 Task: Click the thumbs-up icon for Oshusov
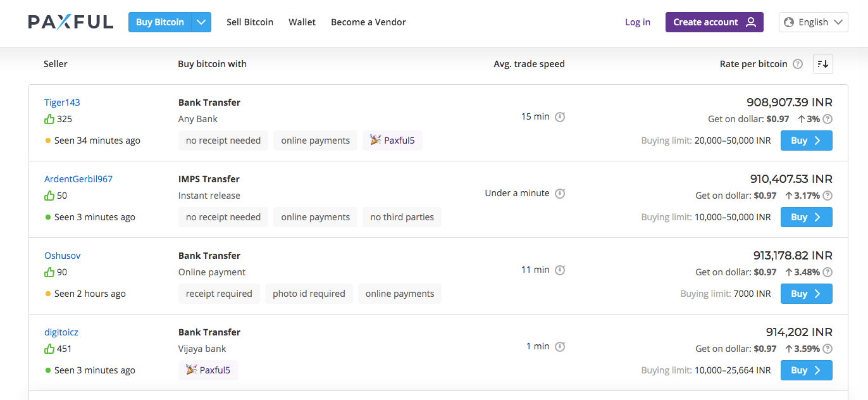(49, 272)
